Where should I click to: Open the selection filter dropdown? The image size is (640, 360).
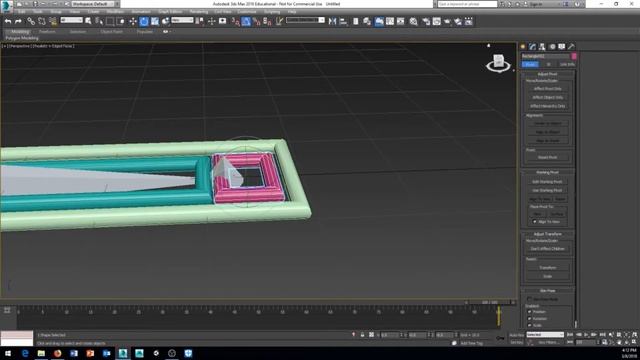tap(71, 20)
